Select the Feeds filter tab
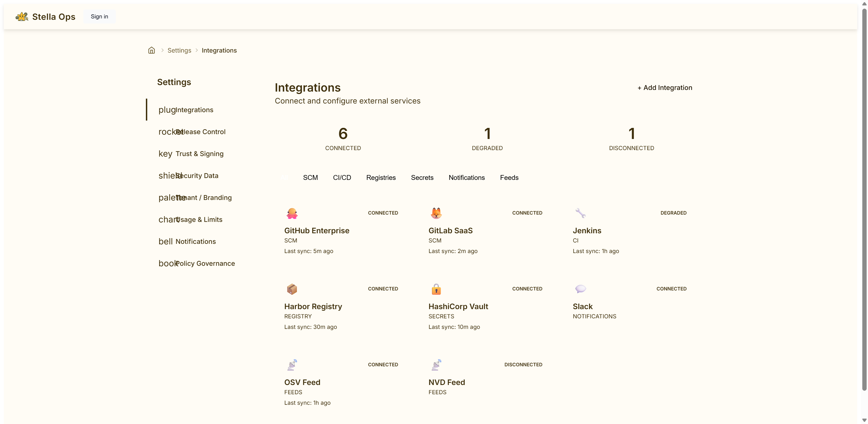Viewport: 868px width, 424px height. [x=509, y=177]
